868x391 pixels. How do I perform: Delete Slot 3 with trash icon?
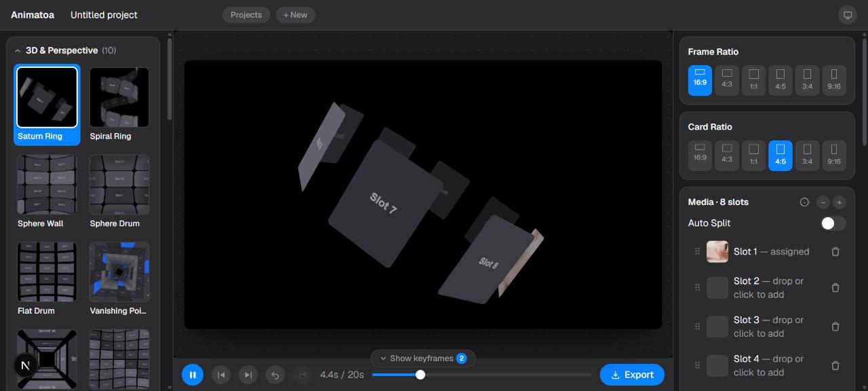[835, 327]
